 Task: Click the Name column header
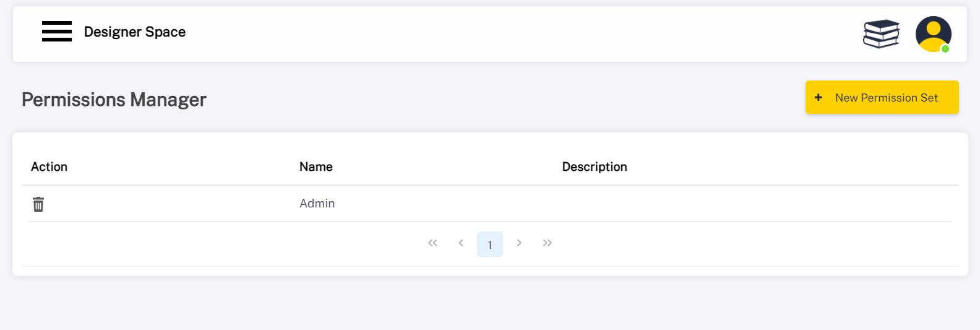coord(316,167)
